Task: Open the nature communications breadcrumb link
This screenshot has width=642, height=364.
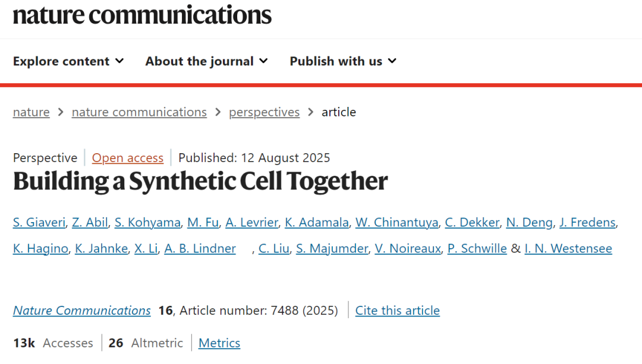Action: 139,112
